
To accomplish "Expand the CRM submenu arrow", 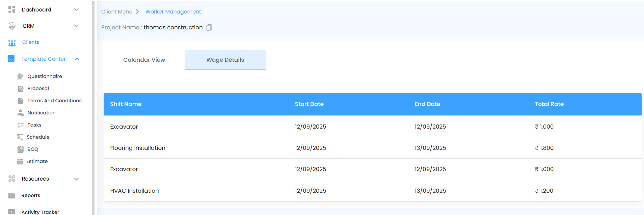I will tap(77, 26).
